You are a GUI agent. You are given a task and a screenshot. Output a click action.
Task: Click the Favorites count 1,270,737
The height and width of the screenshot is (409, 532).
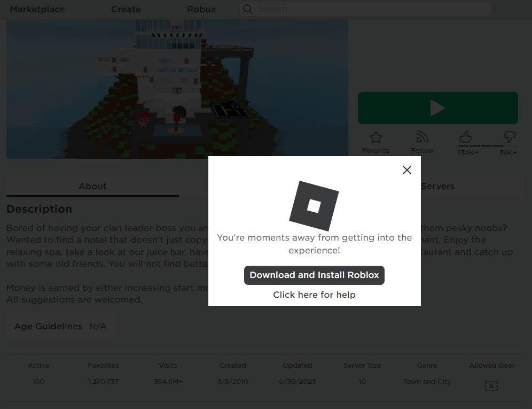(103, 382)
